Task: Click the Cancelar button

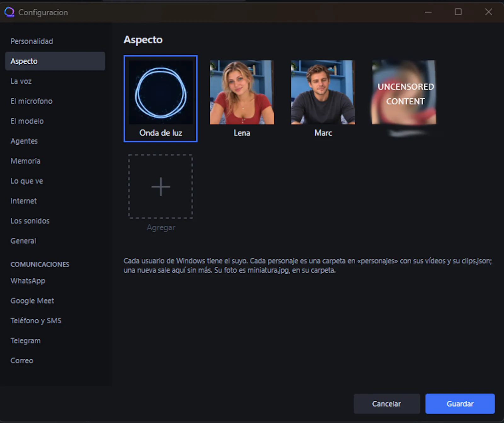Action: (x=387, y=404)
